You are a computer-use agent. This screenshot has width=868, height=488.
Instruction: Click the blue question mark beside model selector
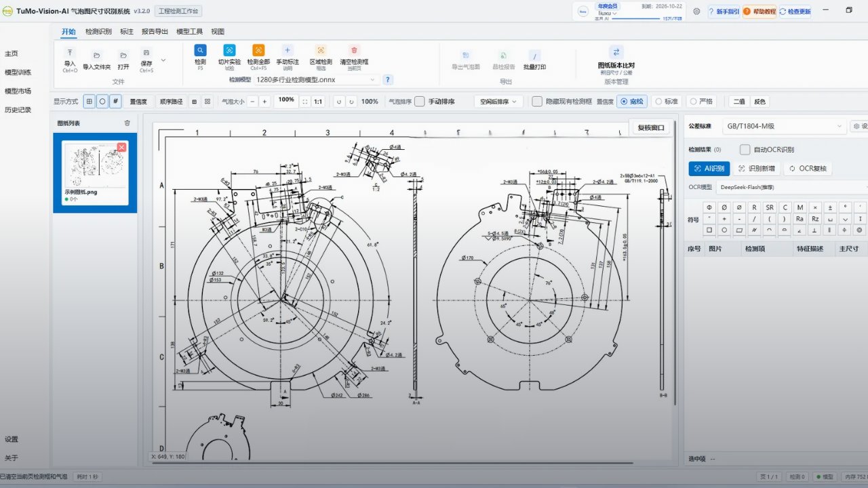[388, 79]
